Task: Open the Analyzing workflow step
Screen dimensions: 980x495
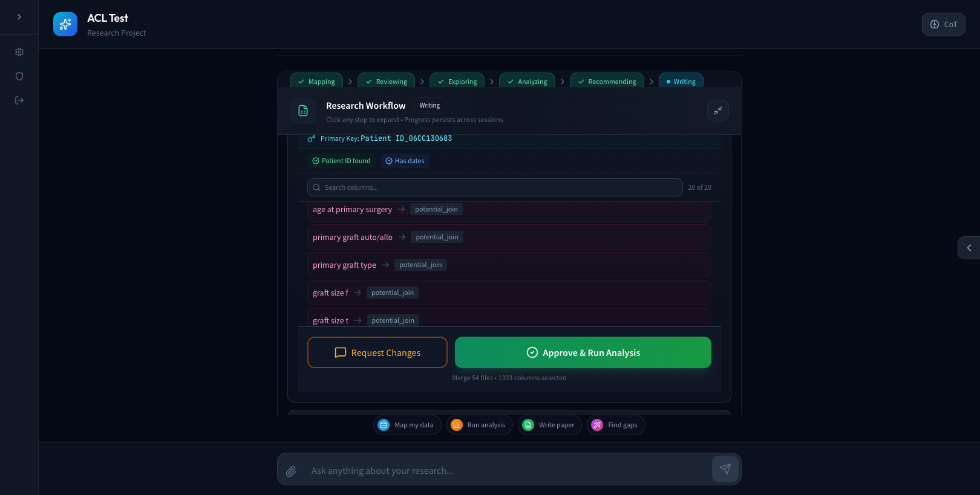Action: tap(527, 81)
